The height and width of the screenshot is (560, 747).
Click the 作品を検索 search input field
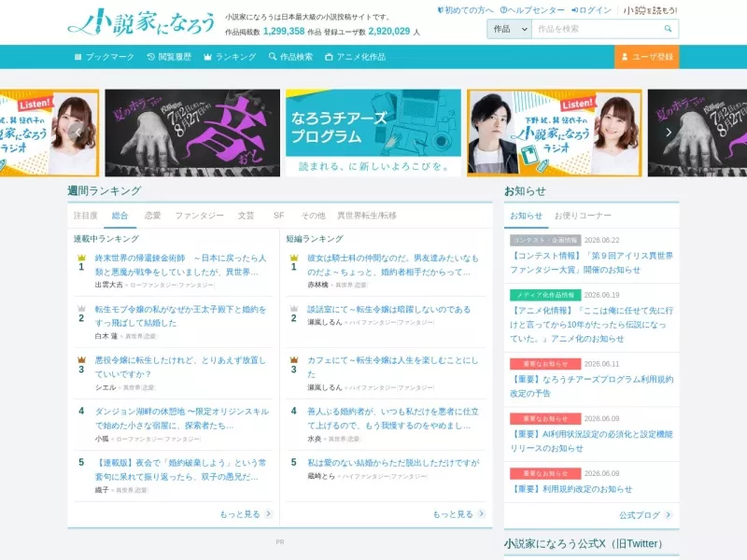[x=598, y=29]
